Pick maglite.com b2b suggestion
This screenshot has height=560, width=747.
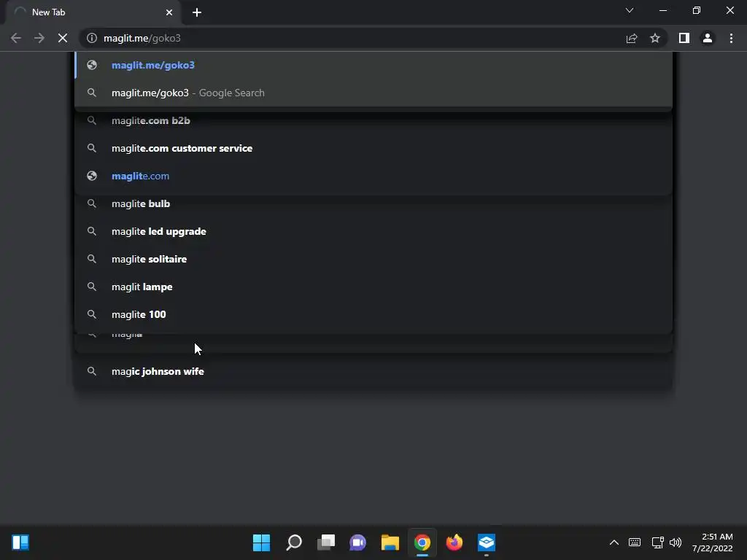point(373,121)
